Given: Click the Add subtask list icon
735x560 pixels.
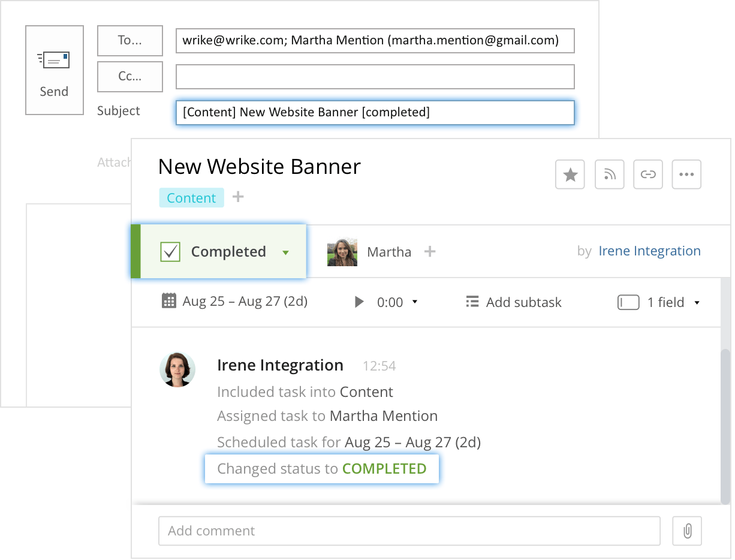Looking at the screenshot, I should 472,302.
